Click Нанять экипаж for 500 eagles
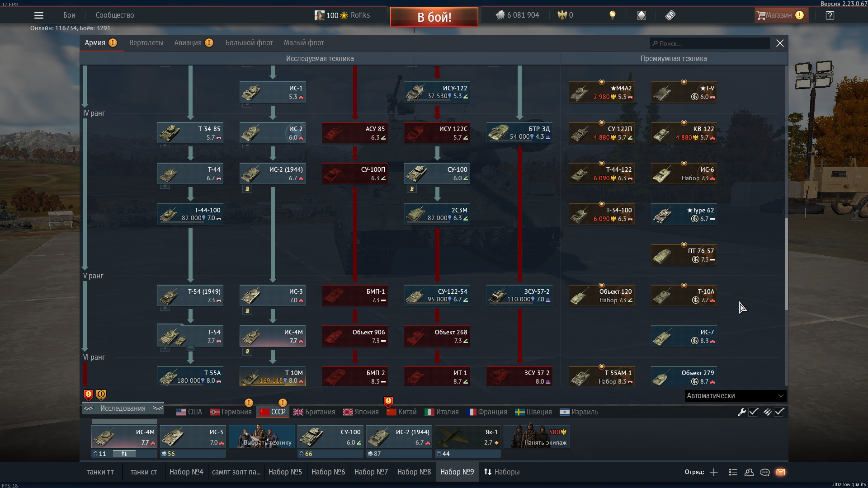This screenshot has width=868, height=488. click(x=537, y=437)
